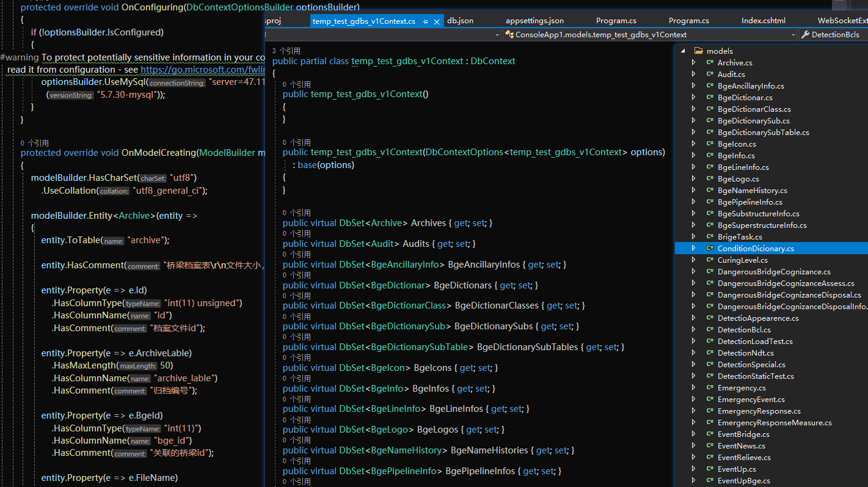Click the references label above Archives DbSet
868x487 pixels.
(x=296, y=213)
